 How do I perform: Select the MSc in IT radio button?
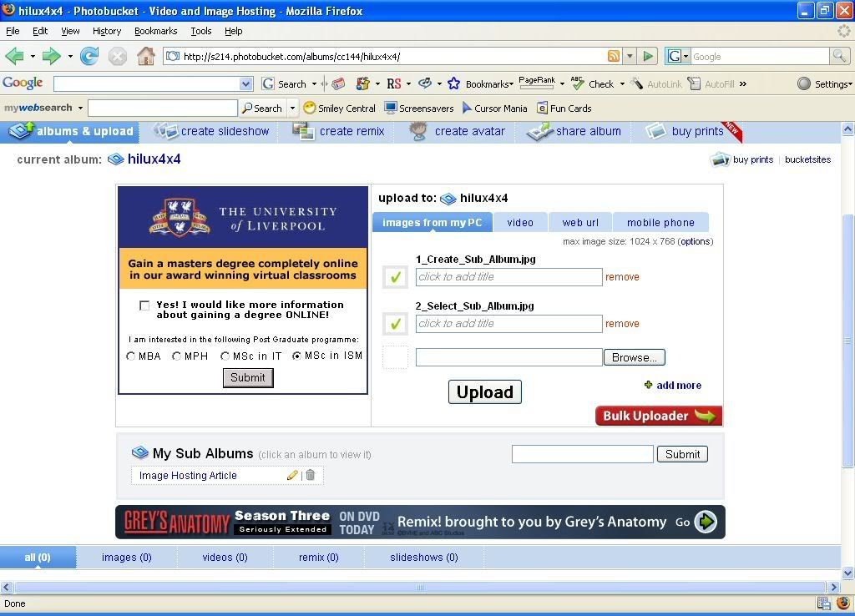tap(225, 356)
